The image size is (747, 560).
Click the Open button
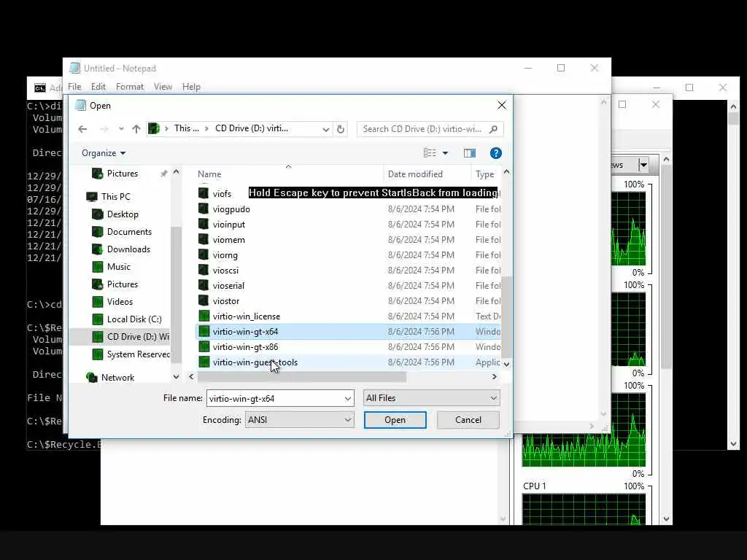pyautogui.click(x=395, y=420)
